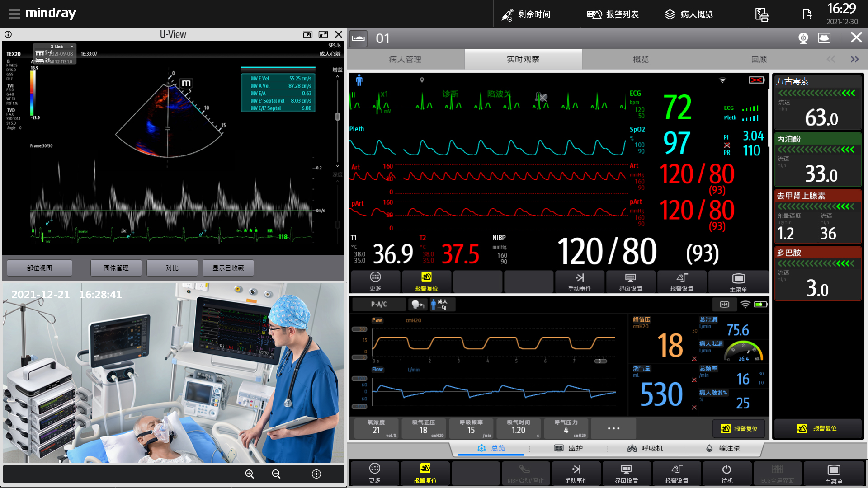Open the P-A/C ventilation mode selector
Image resolution: width=868 pixels, height=488 pixels.
tap(379, 304)
